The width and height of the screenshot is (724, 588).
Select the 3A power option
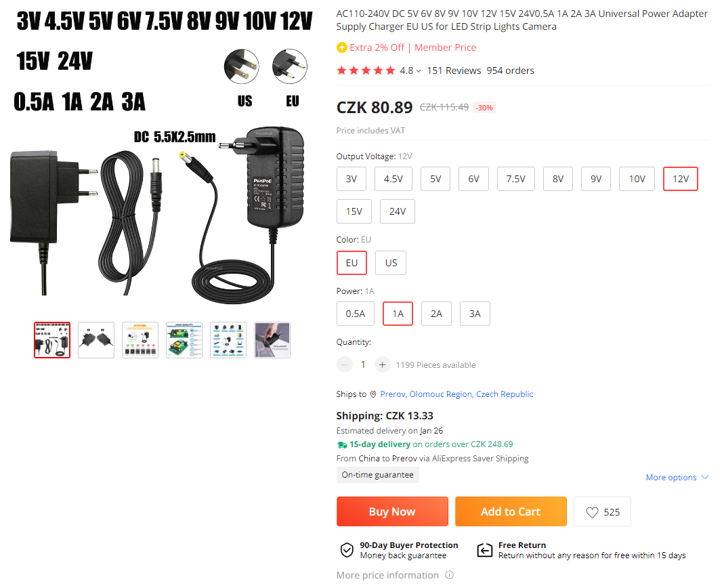[475, 314]
